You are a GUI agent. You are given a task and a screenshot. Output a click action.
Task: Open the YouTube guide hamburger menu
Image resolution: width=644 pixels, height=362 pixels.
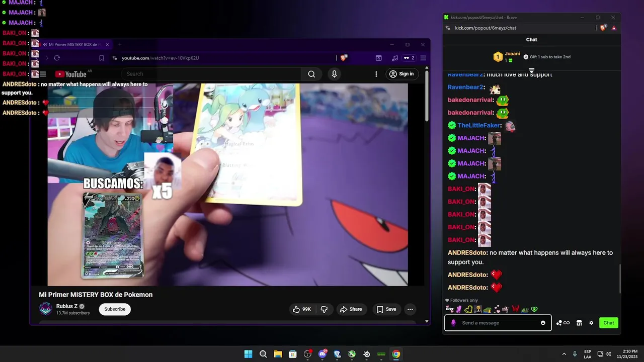(x=43, y=74)
